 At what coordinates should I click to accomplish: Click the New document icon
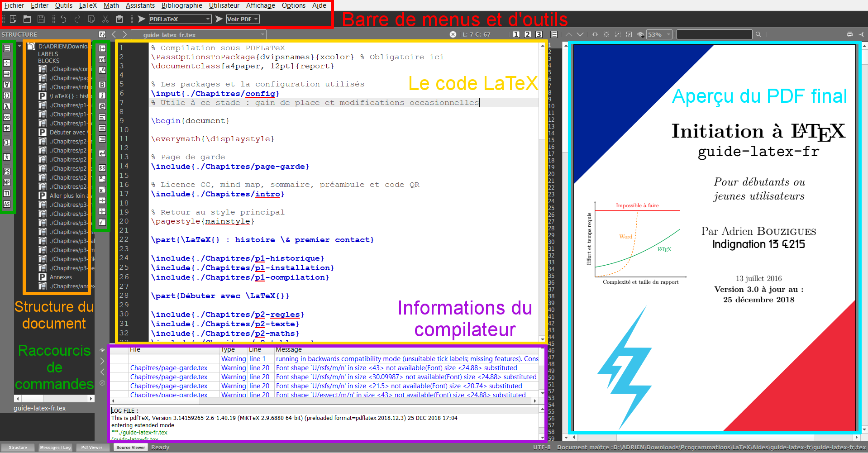click(13, 19)
